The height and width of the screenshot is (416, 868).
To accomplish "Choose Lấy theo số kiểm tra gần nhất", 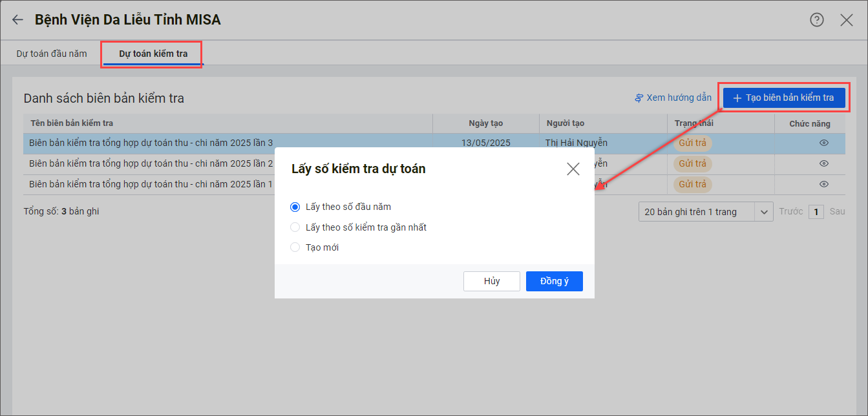I will pyautogui.click(x=295, y=227).
